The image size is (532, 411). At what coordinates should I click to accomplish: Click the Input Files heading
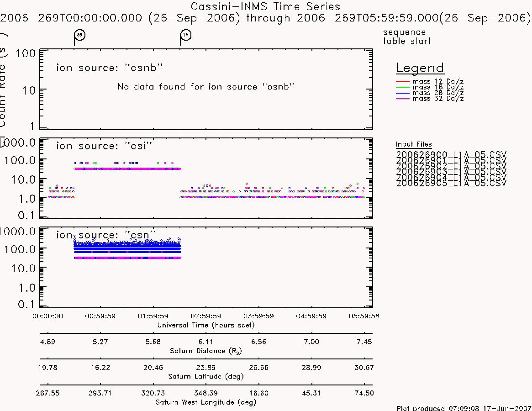[x=414, y=144]
